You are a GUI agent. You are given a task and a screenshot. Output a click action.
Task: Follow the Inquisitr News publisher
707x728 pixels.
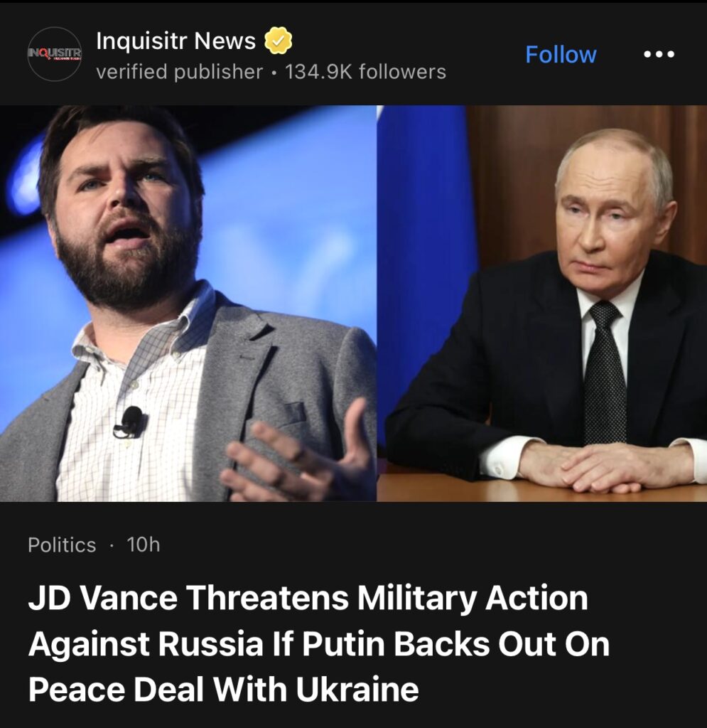click(x=561, y=54)
